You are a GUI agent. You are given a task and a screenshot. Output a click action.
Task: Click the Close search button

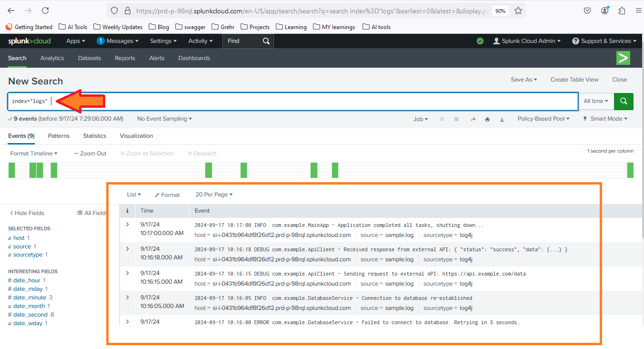[620, 80]
